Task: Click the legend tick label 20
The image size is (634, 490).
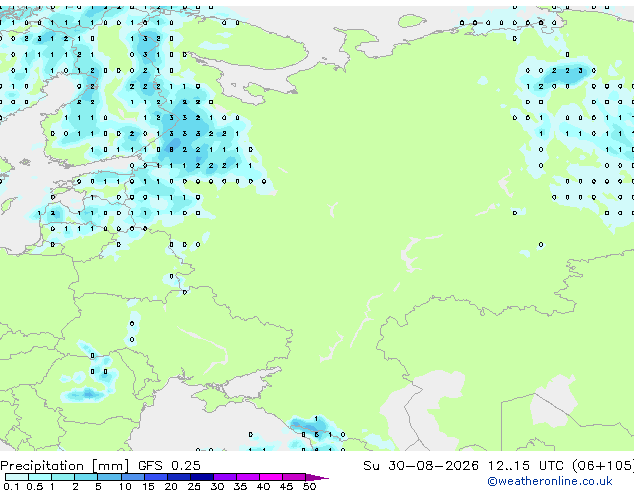Action: 171,486
